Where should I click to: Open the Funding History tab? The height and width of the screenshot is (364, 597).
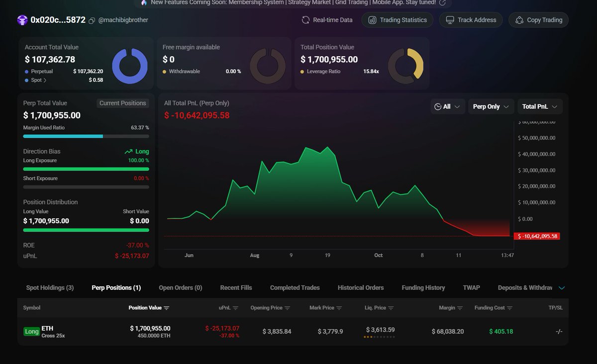coord(423,287)
